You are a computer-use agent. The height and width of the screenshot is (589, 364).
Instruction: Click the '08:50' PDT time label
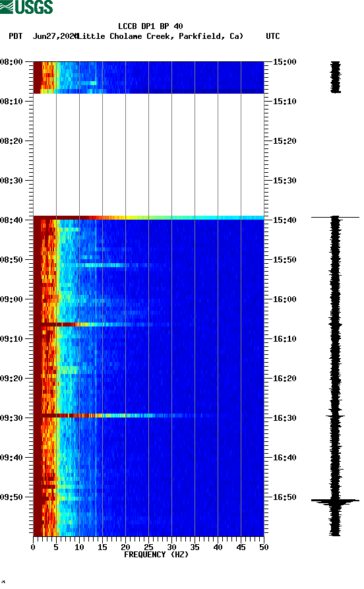coord(12,260)
